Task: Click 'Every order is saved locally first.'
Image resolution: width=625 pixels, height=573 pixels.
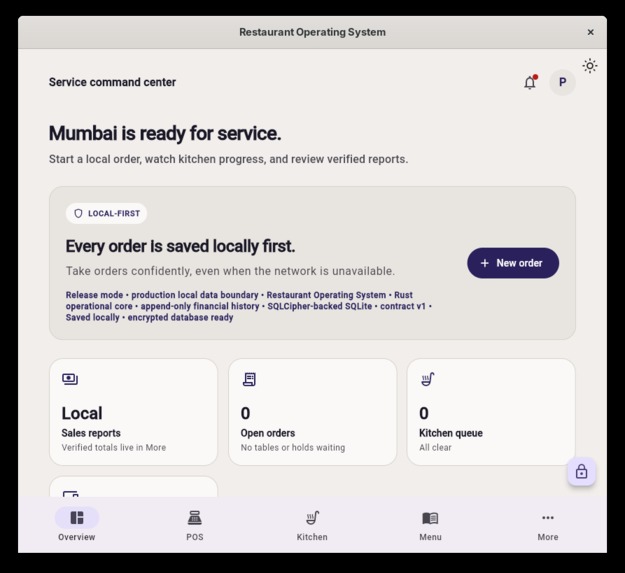Action: (x=181, y=246)
